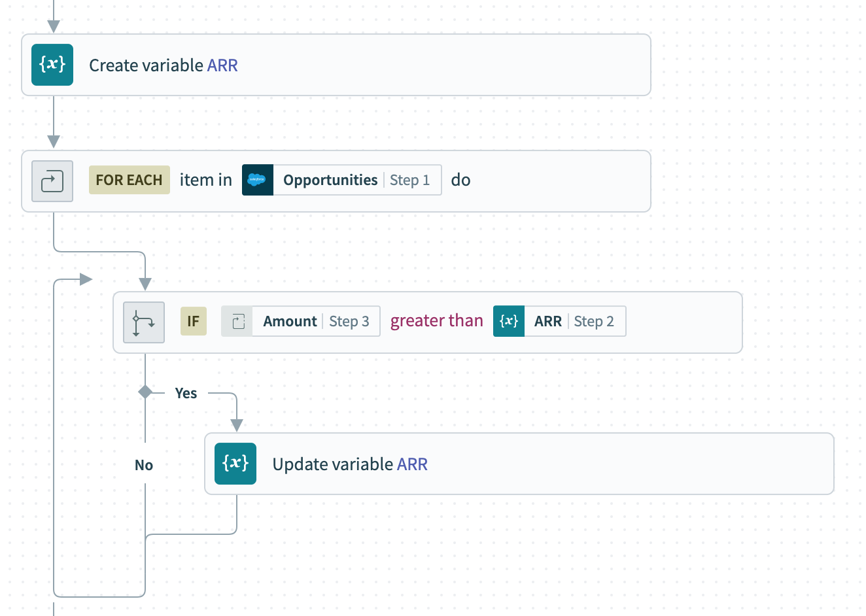Select the Opportunities Step 1 pill
Image resolution: width=866 pixels, height=616 pixels.
click(x=341, y=180)
